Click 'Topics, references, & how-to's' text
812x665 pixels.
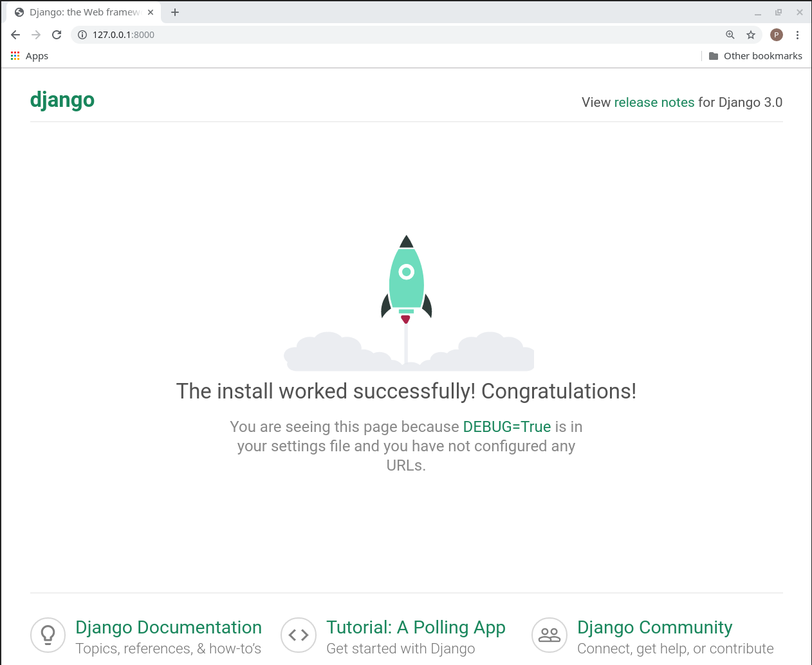tap(169, 648)
